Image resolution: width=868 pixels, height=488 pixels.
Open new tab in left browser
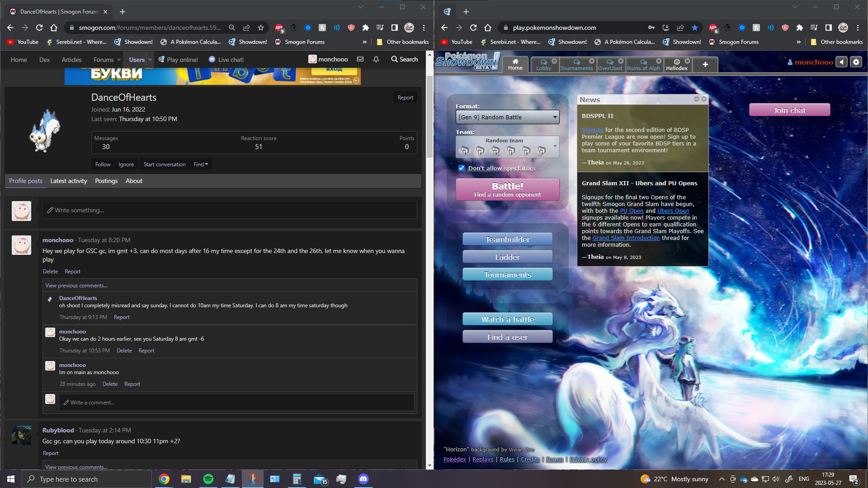[123, 12]
